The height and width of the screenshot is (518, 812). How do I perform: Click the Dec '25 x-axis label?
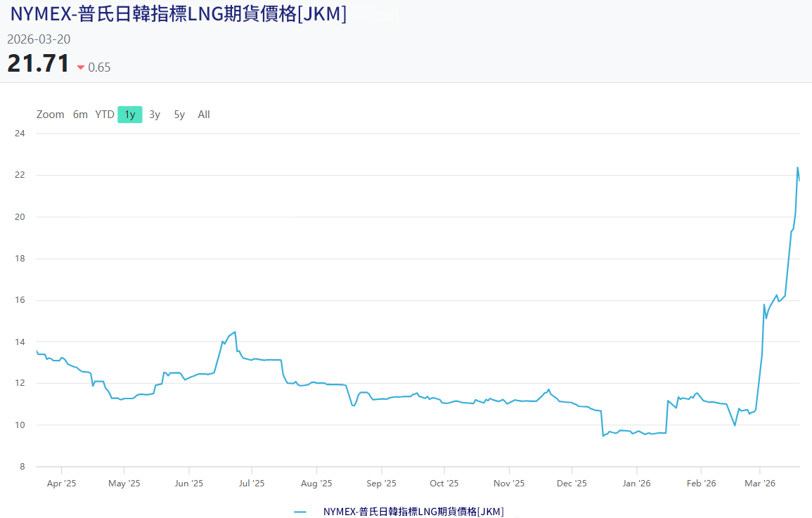tap(572, 484)
